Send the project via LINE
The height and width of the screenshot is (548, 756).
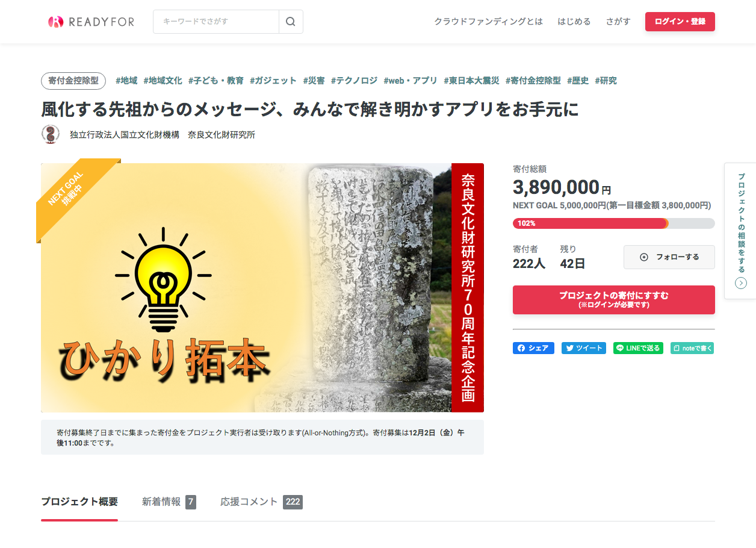click(x=638, y=348)
